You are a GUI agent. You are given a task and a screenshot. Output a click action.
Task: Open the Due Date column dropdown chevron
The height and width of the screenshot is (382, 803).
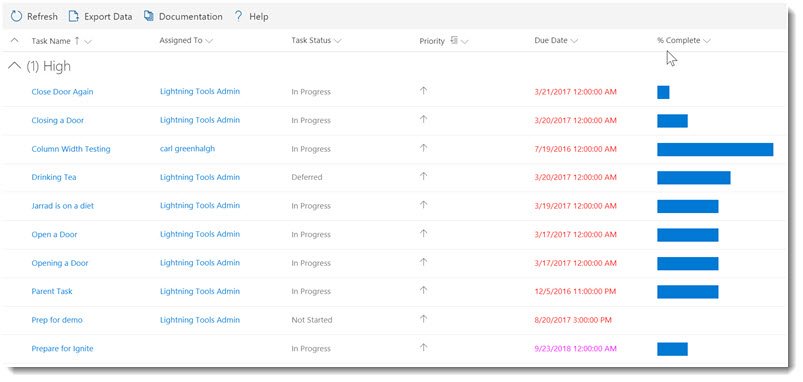tap(574, 41)
